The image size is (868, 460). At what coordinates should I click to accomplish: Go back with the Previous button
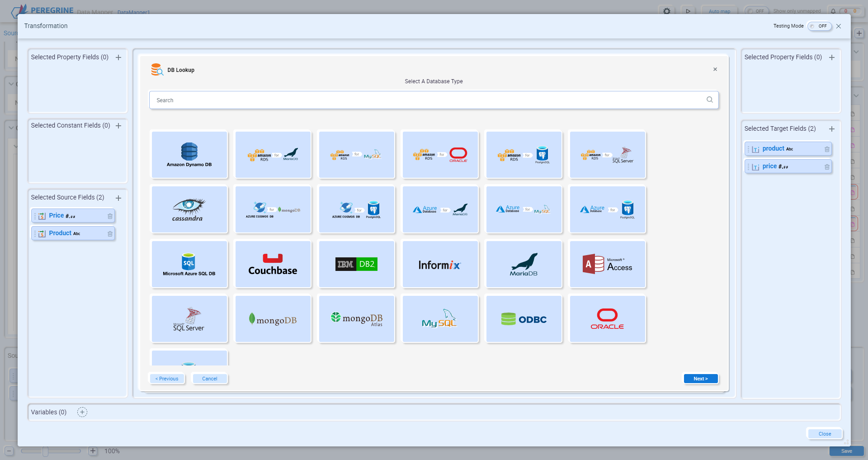click(x=167, y=379)
